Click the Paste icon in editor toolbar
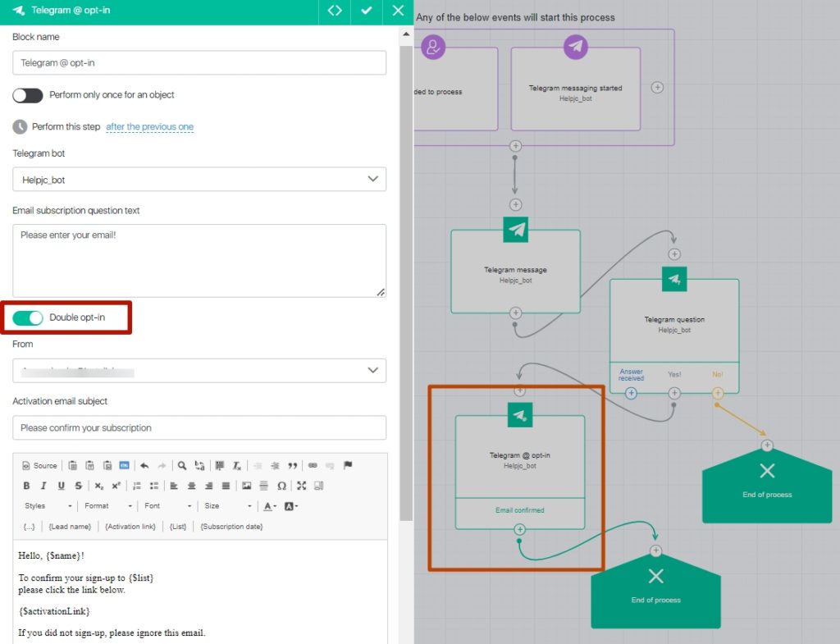The image size is (840, 644). [72, 466]
